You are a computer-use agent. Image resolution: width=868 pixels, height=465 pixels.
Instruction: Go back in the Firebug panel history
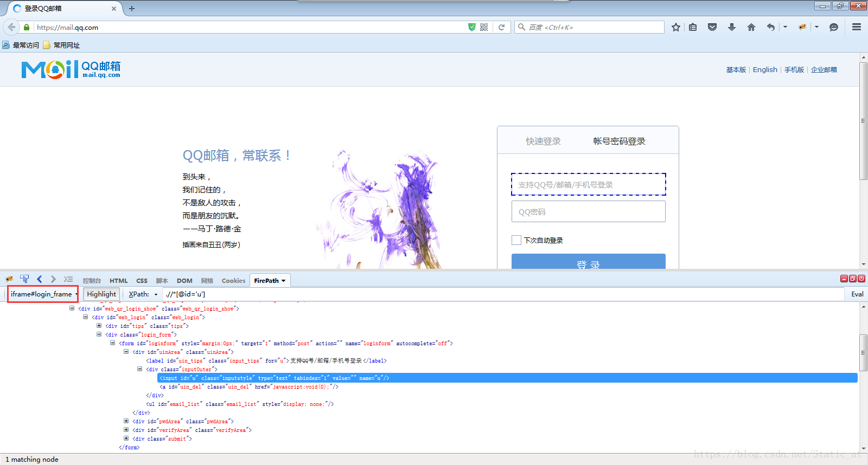point(40,279)
